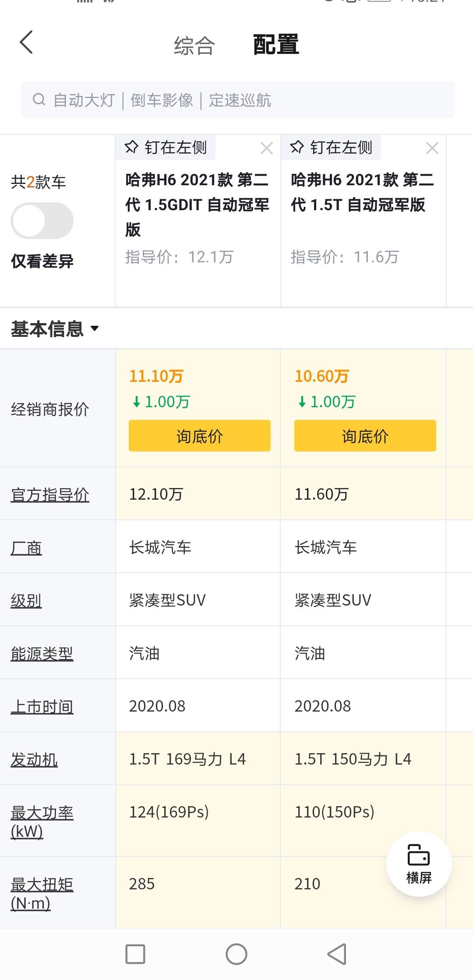Switch to the 综合 tab
Viewport: 473px width, 980px height.
pos(194,45)
